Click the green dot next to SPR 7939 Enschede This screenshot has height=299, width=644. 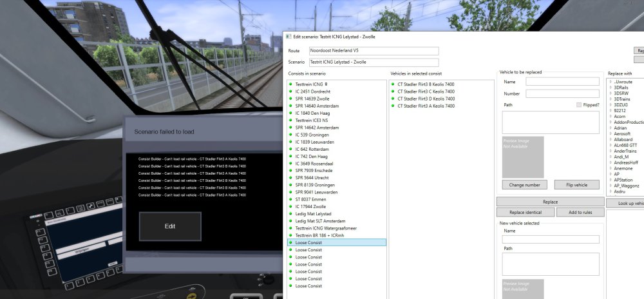[290, 171]
